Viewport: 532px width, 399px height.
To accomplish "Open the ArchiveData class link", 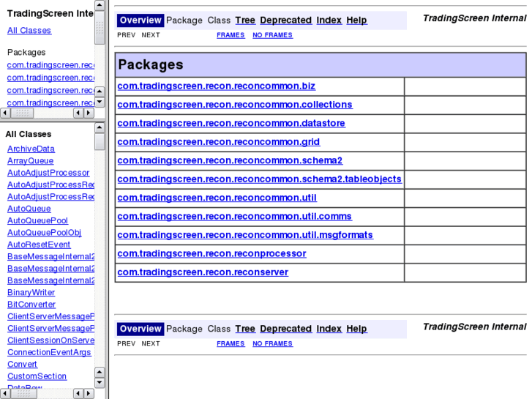I will 31,149.
